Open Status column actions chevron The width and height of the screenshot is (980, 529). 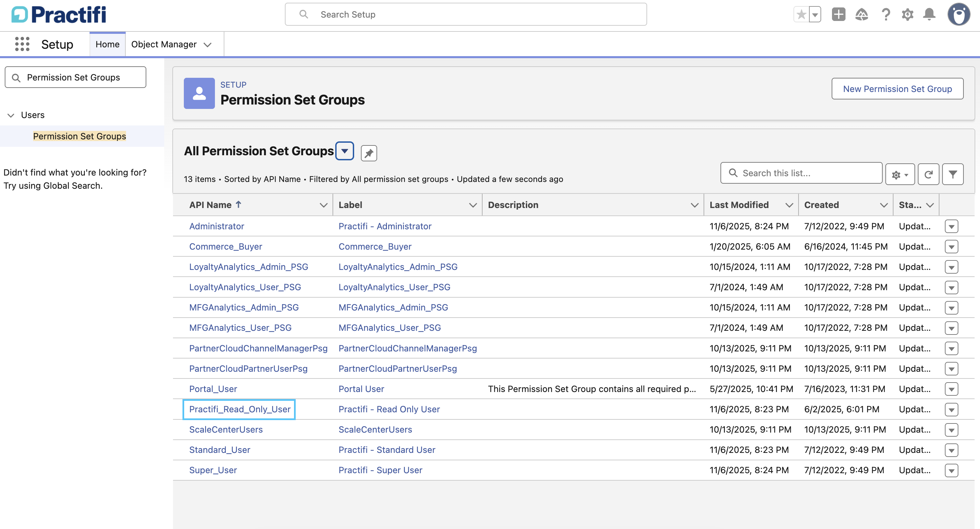point(930,205)
